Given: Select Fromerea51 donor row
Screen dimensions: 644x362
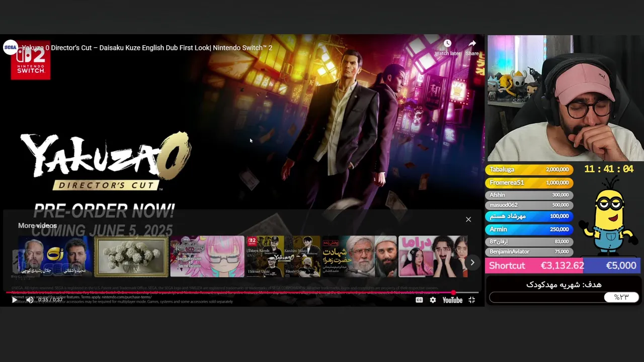Looking at the screenshot, I should [529, 183].
